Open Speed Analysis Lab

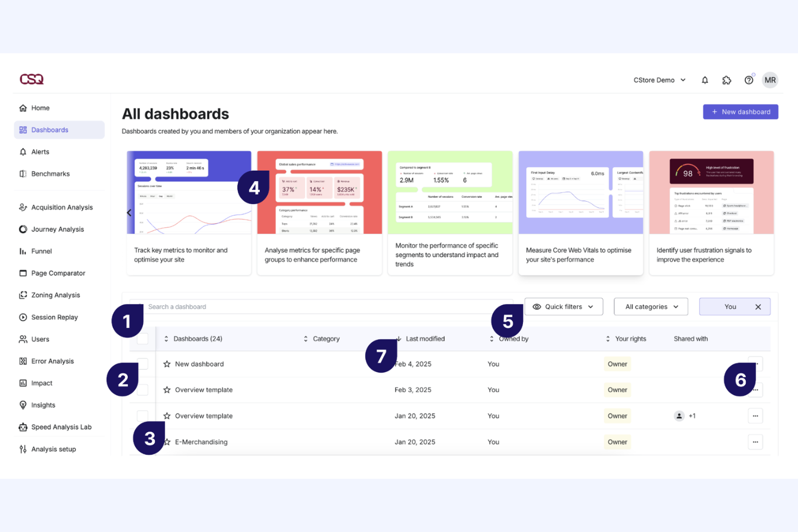[x=61, y=427]
